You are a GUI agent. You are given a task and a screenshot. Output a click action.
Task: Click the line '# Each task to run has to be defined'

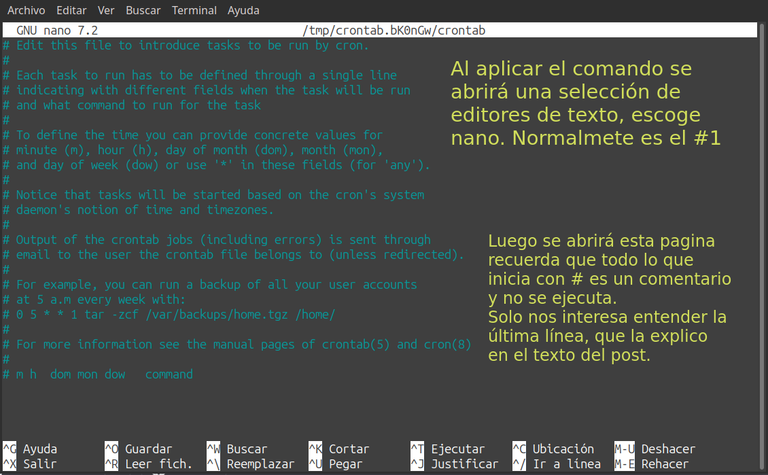click(200, 75)
